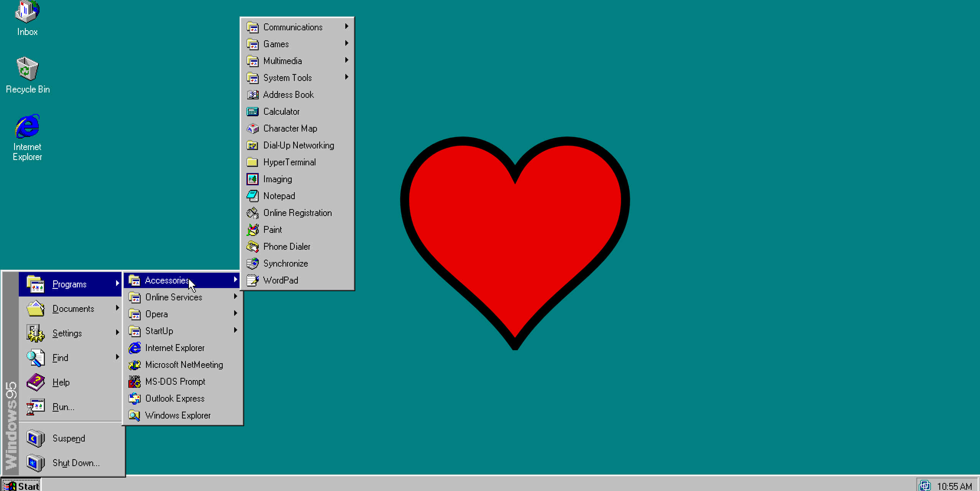Expand the Games submenu arrow
Image resolution: width=980 pixels, height=491 pixels.
[346, 43]
